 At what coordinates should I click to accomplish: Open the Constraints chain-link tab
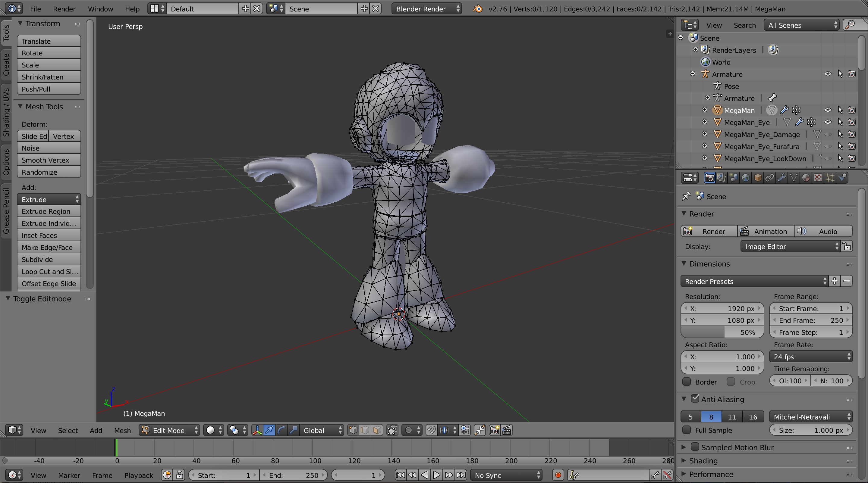point(770,178)
